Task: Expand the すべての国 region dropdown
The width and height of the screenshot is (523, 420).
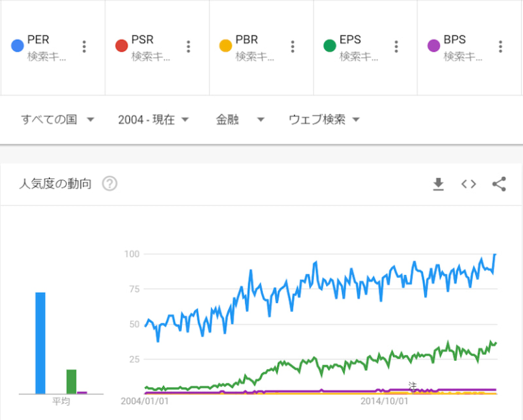Action: 58,120
